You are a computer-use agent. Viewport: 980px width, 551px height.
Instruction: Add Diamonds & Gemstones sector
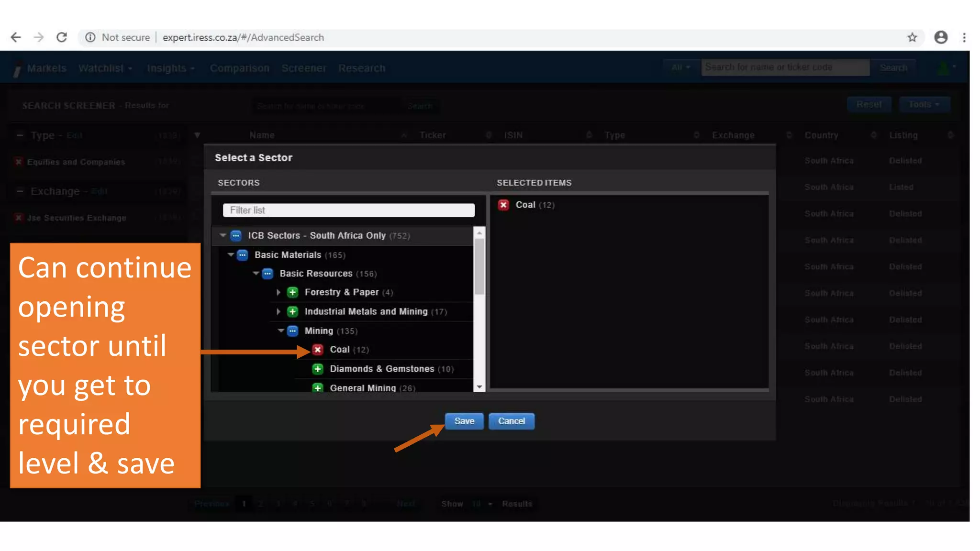(x=318, y=369)
